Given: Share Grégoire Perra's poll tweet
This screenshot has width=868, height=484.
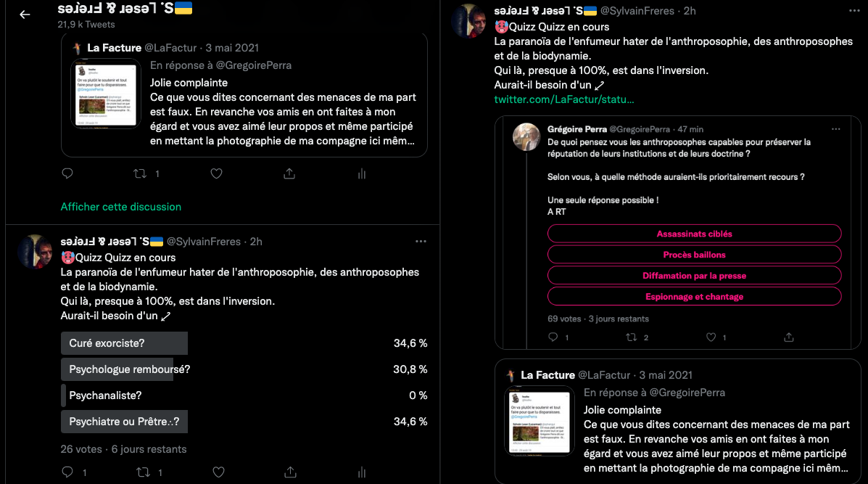Looking at the screenshot, I should click(x=788, y=337).
